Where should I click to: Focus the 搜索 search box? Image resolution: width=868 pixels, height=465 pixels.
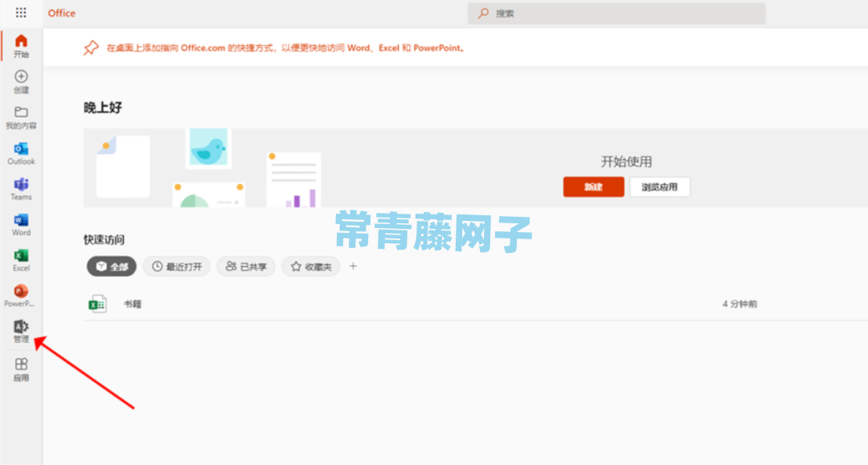pyautogui.click(x=616, y=14)
